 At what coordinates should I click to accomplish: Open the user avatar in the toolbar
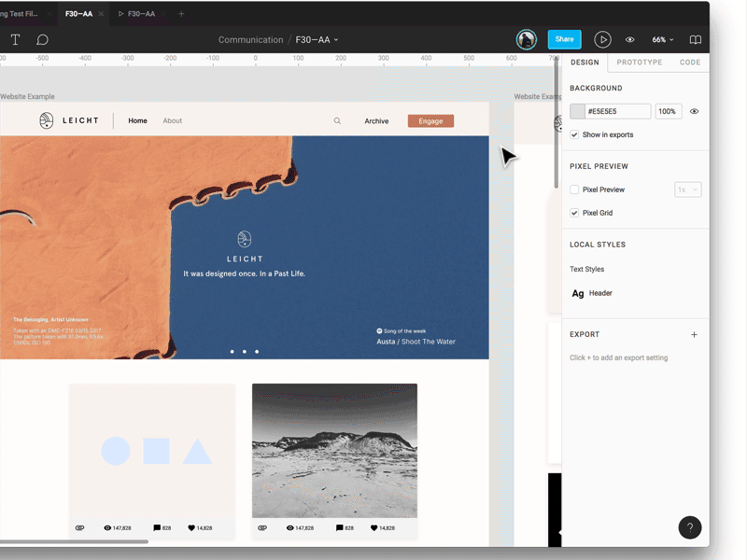(527, 39)
